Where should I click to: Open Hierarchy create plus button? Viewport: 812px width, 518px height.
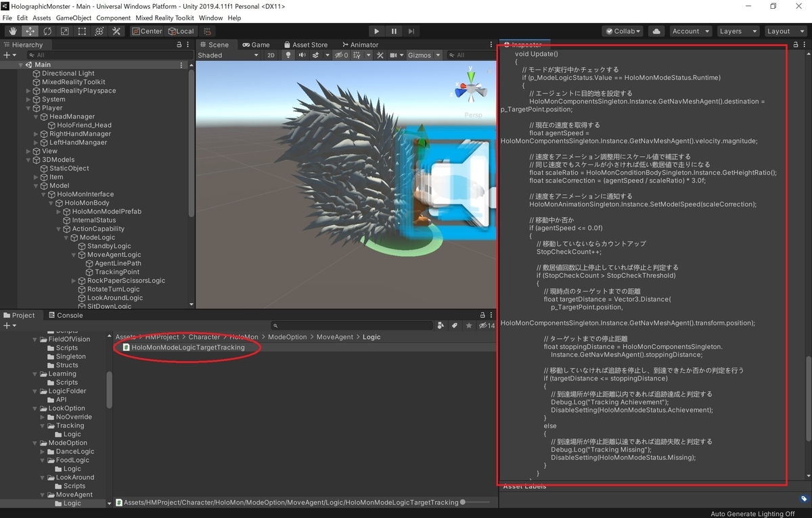point(9,55)
